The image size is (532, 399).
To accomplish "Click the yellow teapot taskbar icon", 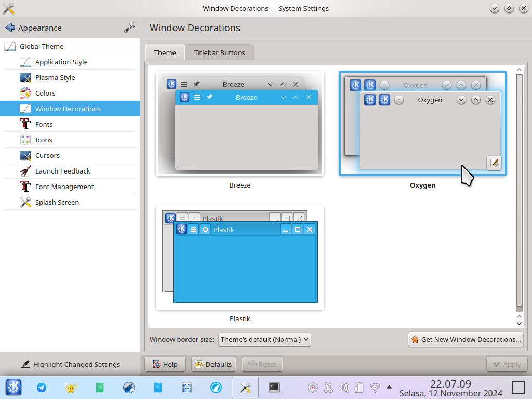I will point(71,388).
